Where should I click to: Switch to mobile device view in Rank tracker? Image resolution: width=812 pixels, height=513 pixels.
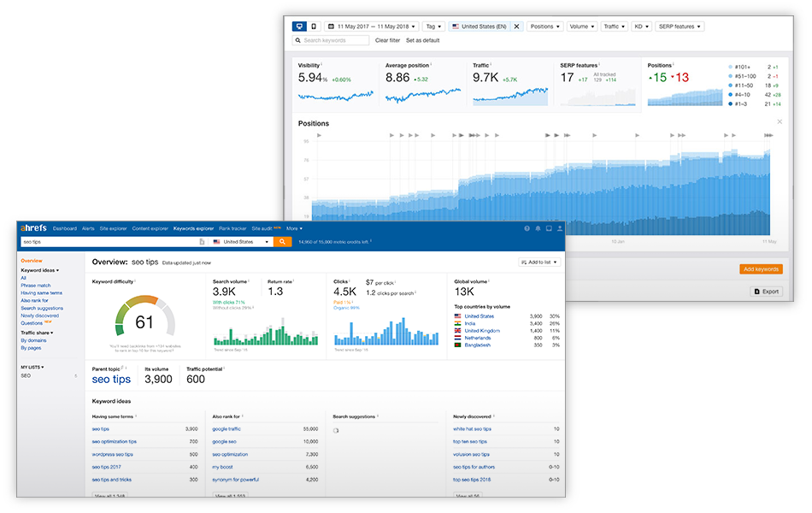(x=314, y=27)
